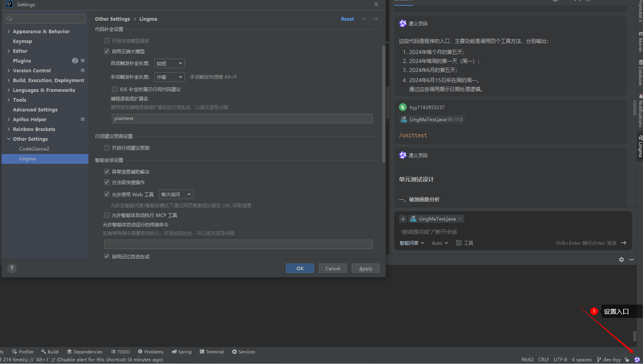The width and height of the screenshot is (643, 364).
Task: Expand the Editor settings node
Action: pos(9,51)
